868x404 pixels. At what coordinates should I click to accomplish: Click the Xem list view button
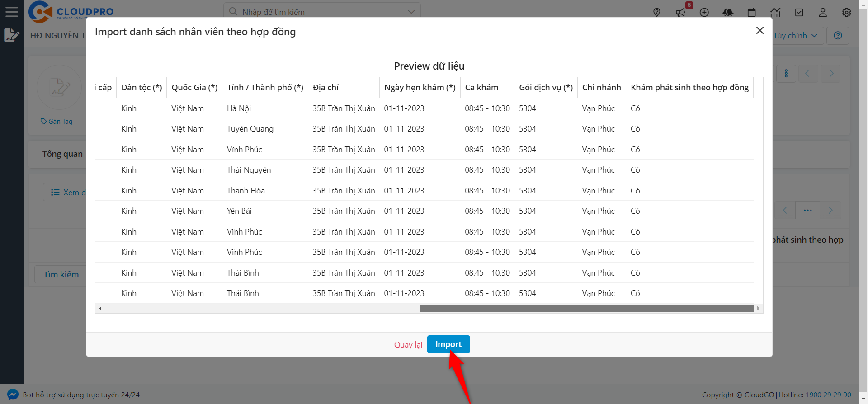point(66,193)
